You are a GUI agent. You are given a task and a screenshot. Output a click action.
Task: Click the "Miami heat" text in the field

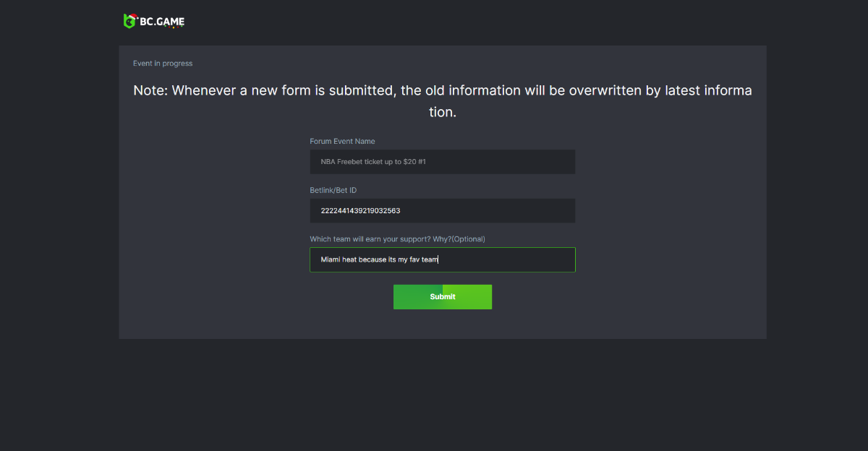click(339, 259)
